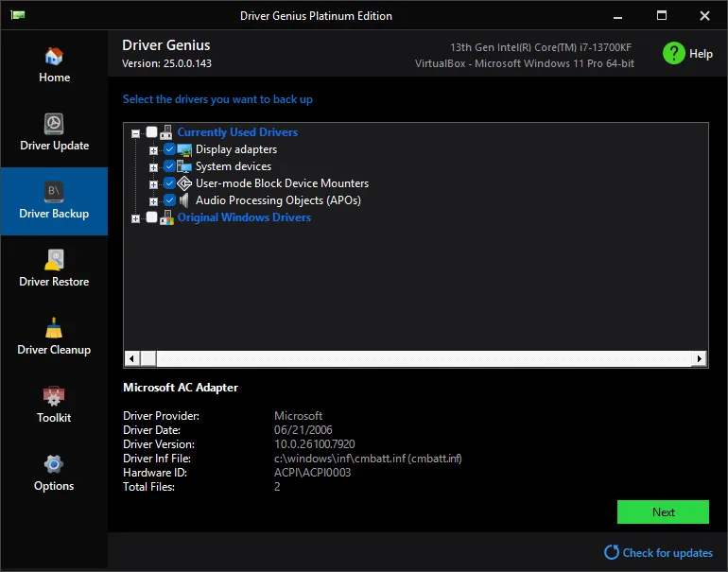The height and width of the screenshot is (572, 728).
Task: Switch to Driver Update section label
Action: coord(54,146)
